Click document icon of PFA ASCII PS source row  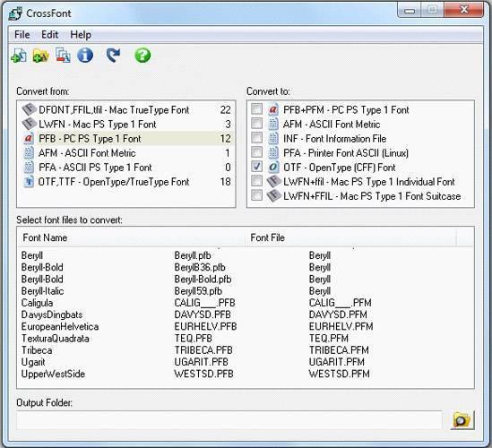[x=29, y=168]
